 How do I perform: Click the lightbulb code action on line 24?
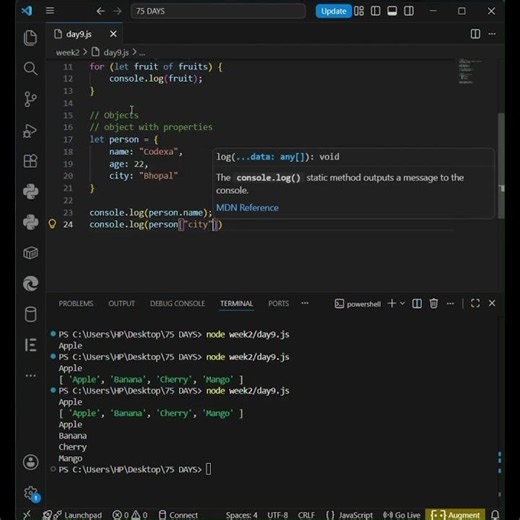pos(52,224)
